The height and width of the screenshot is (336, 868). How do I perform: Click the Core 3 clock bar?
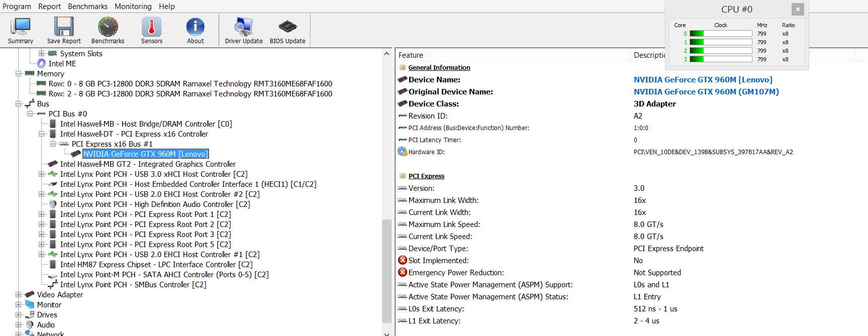pyautogui.click(x=721, y=59)
